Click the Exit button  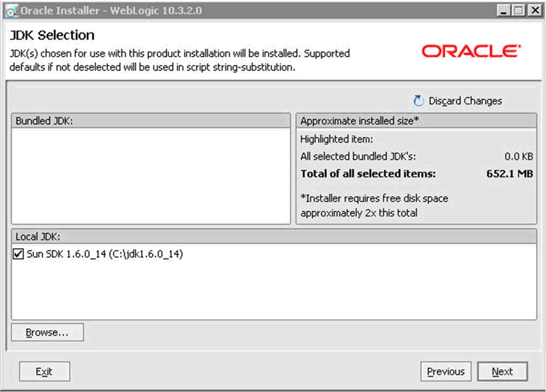point(44,371)
